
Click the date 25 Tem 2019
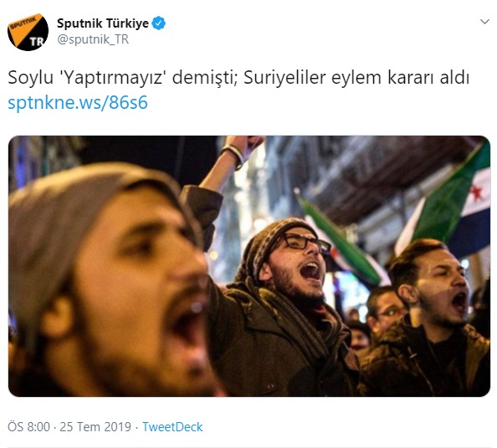tap(95, 427)
